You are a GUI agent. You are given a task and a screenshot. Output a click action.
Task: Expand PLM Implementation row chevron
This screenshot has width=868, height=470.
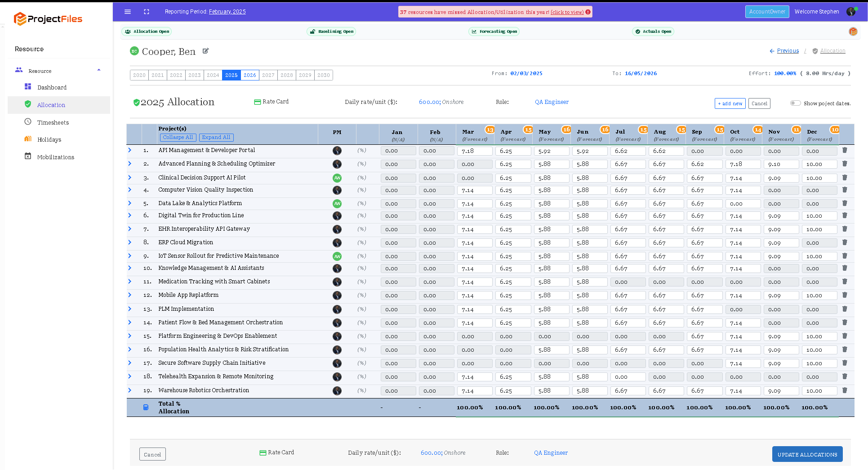pos(130,309)
